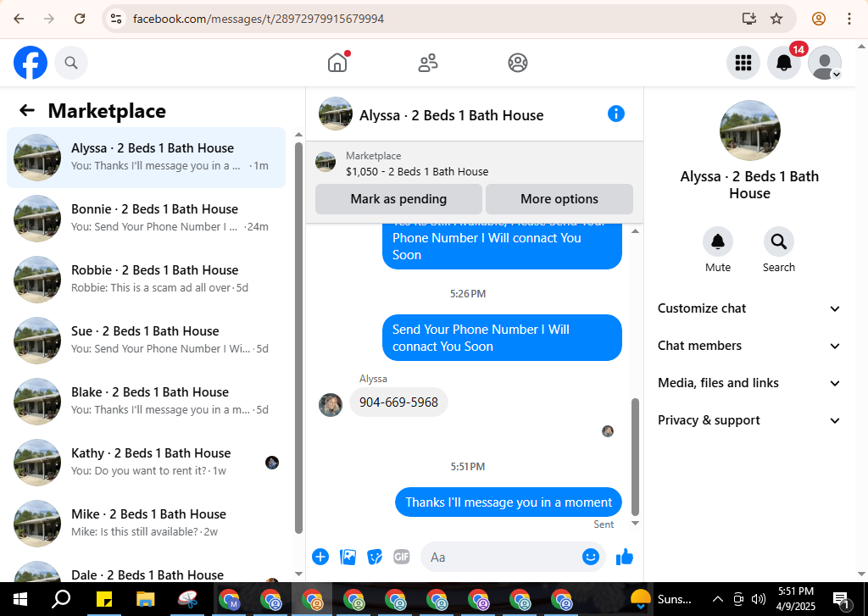Open the Friends icon in top navigation
Viewport: 868px width, 616px height.
point(428,63)
